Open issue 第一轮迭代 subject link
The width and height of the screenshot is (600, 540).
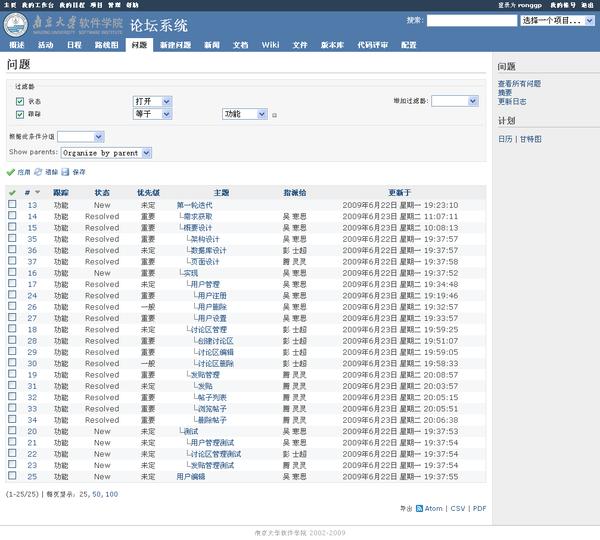point(194,205)
